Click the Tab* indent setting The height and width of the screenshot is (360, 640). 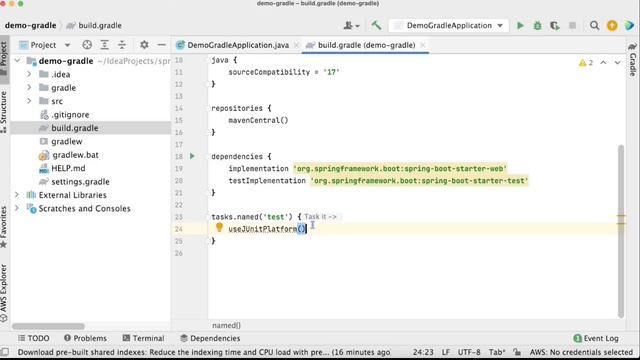(x=497, y=352)
